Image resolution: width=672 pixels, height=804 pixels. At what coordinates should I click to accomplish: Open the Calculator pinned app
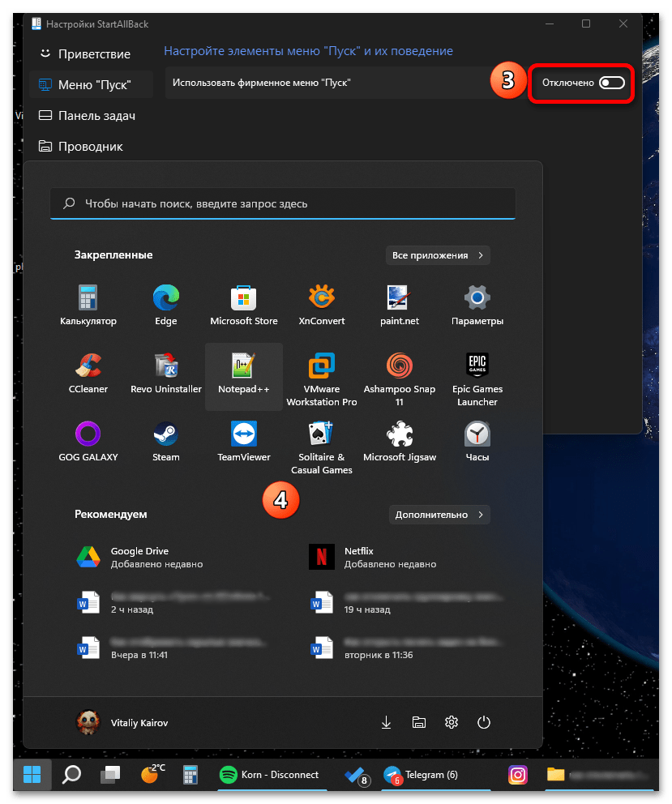coord(88,305)
